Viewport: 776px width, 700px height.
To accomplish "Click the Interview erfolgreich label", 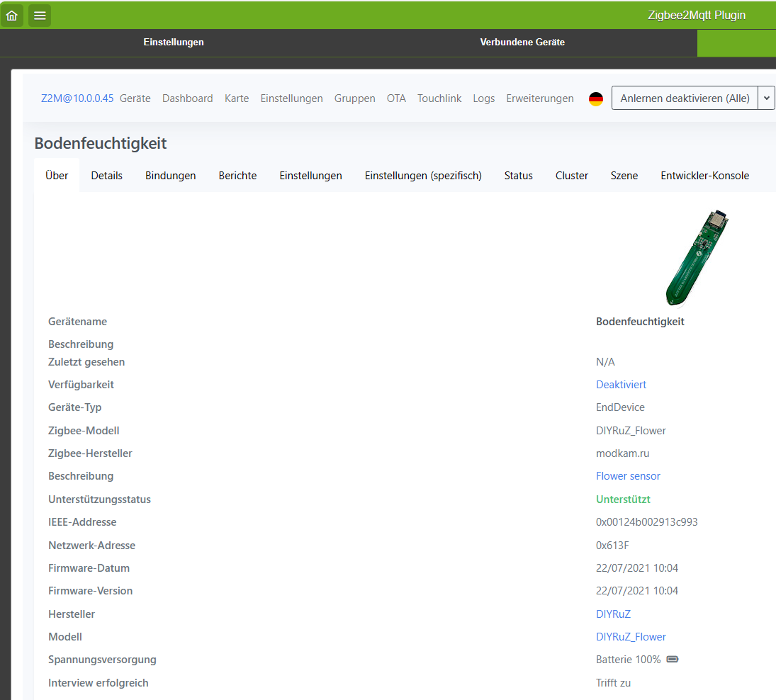I will point(99,683).
